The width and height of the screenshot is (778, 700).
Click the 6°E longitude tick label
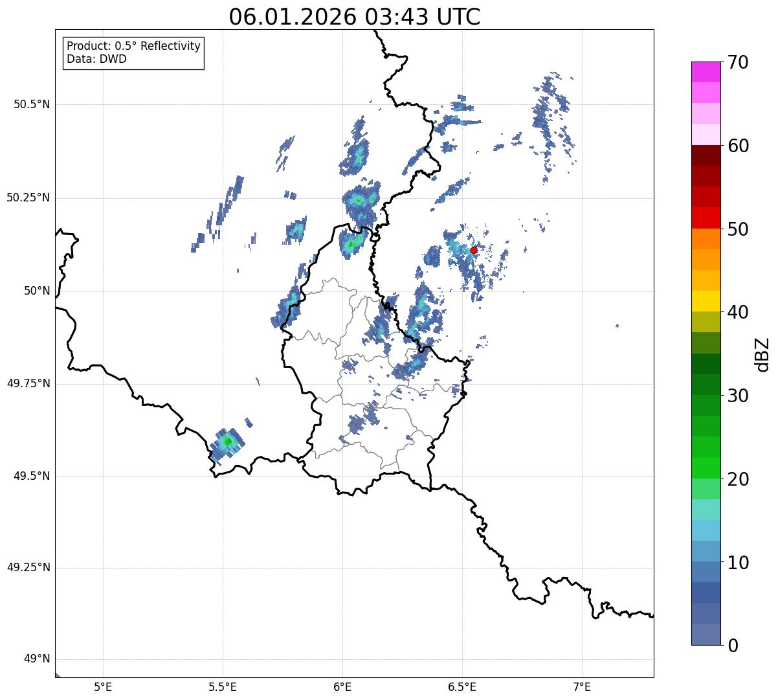343,686
